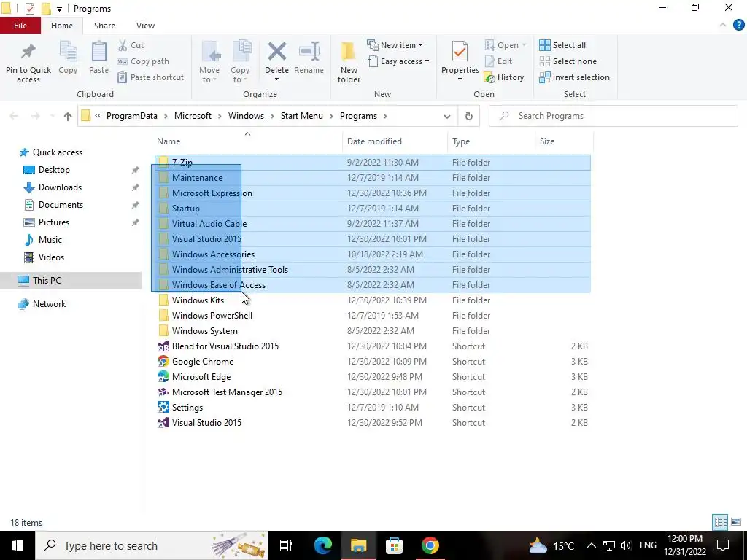Viewport: 747px width, 560px height.
Task: Navigate to Start Menu in breadcrumb
Action: point(301,116)
